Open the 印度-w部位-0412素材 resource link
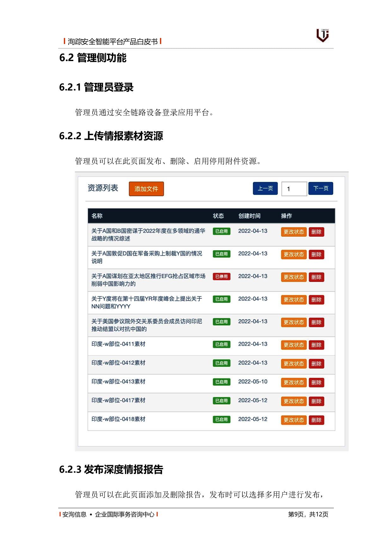The height and width of the screenshot is (555, 392). [118, 363]
